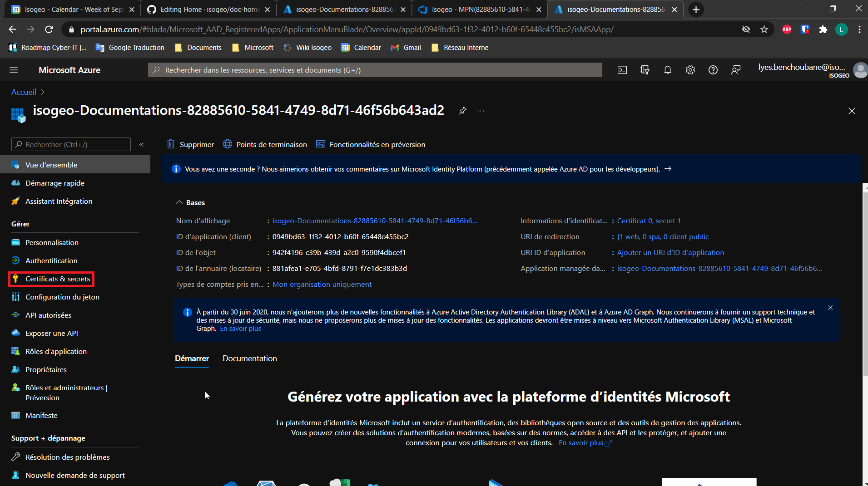Click Ajouter un URI d'ID d'application
This screenshot has height=486, width=868.
point(670,252)
